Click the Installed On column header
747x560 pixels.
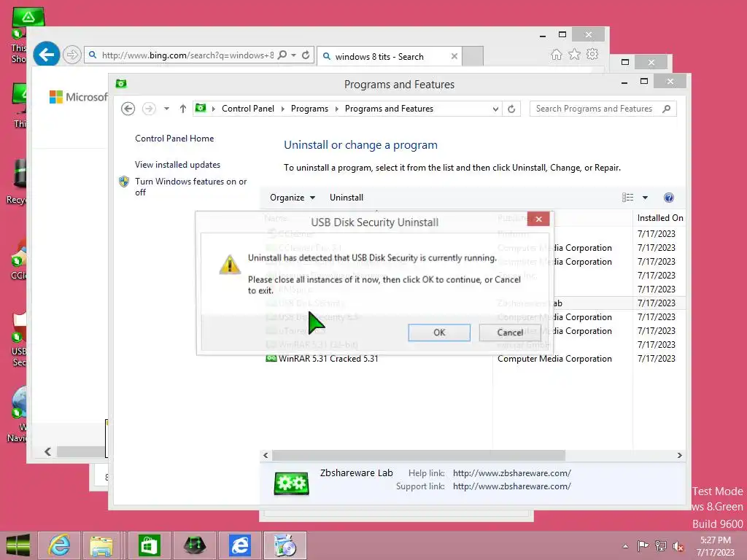coord(659,217)
